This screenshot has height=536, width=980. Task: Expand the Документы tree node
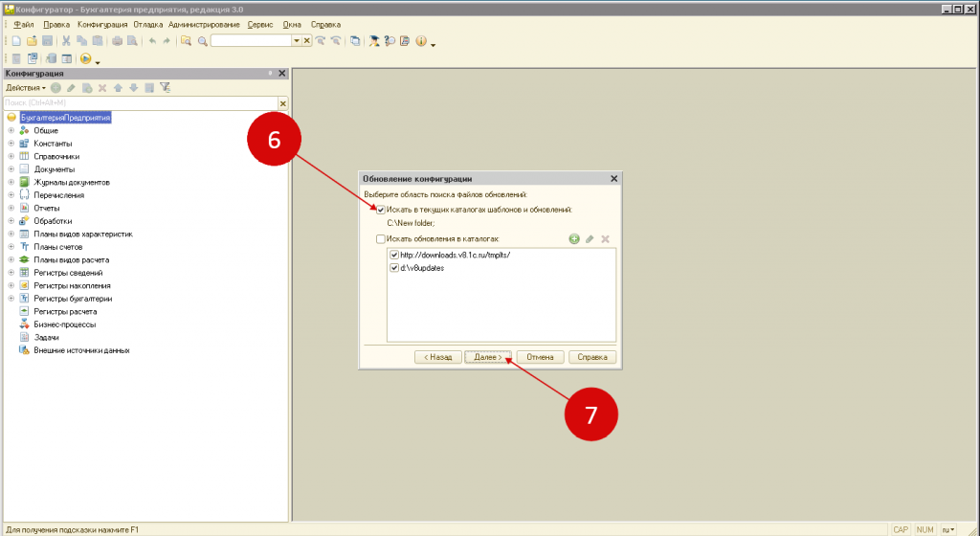coord(11,169)
